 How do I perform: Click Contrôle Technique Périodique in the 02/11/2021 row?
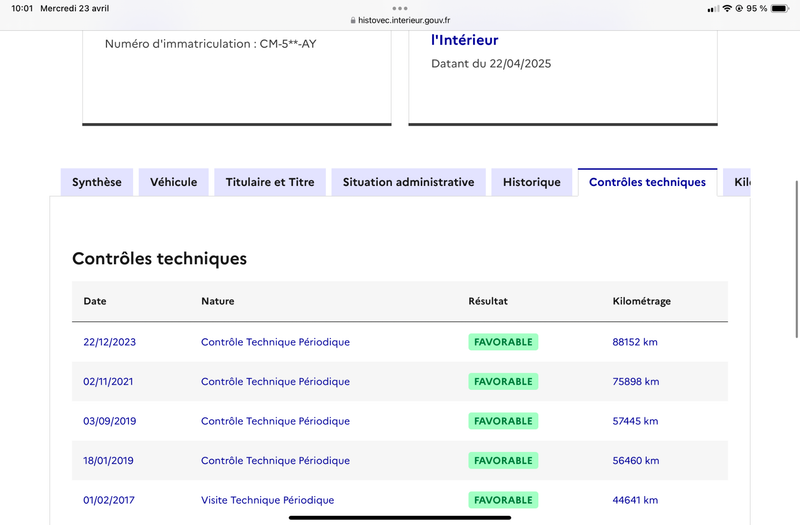pyautogui.click(x=276, y=382)
